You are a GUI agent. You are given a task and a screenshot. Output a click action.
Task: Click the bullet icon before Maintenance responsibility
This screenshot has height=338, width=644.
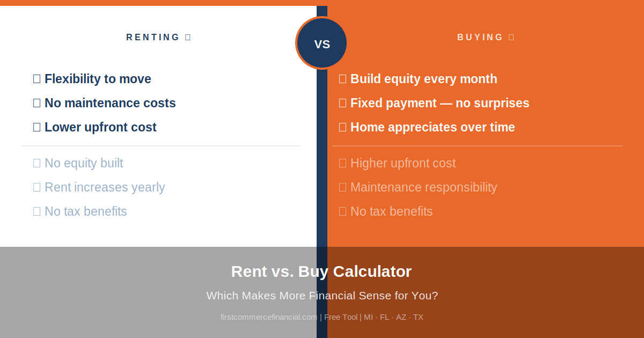point(342,187)
